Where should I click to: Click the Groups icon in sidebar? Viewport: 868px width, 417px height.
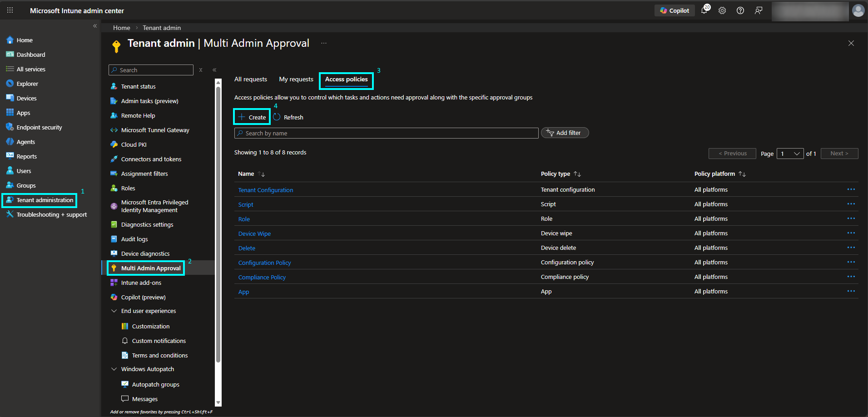coord(10,185)
